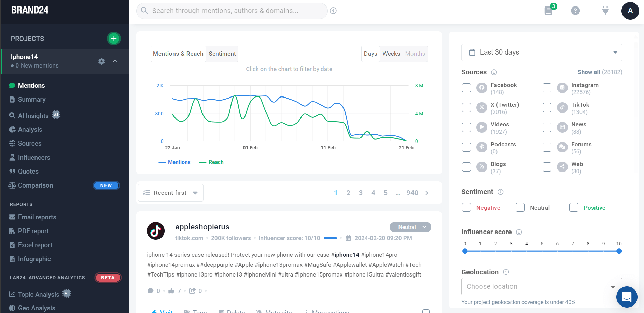Open the Last 30 days date selector
The image size is (644, 313).
point(542,53)
